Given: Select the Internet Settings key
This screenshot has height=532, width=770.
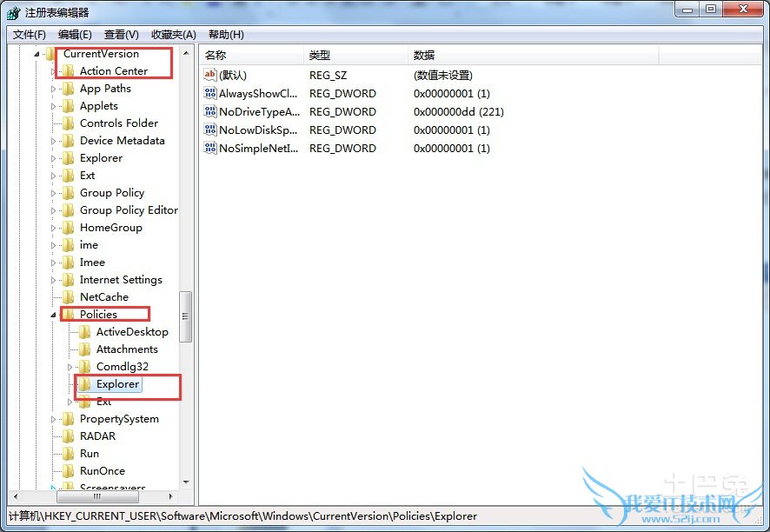Looking at the screenshot, I should coord(121,280).
